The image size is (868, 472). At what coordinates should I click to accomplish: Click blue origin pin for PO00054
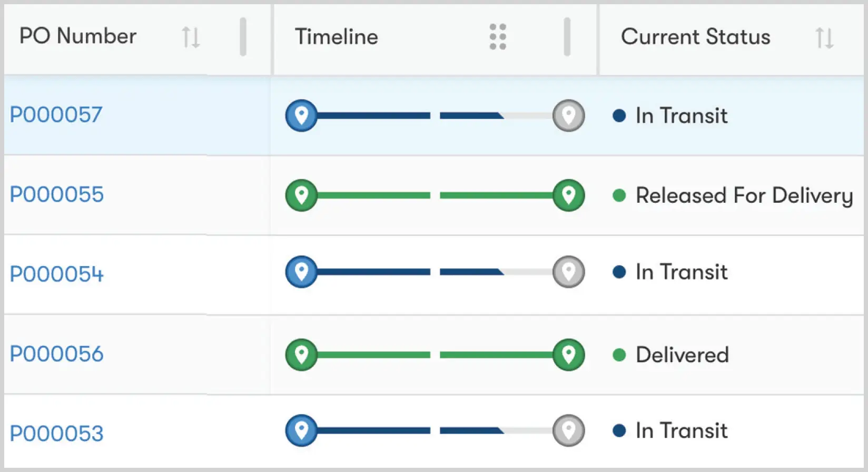301,272
